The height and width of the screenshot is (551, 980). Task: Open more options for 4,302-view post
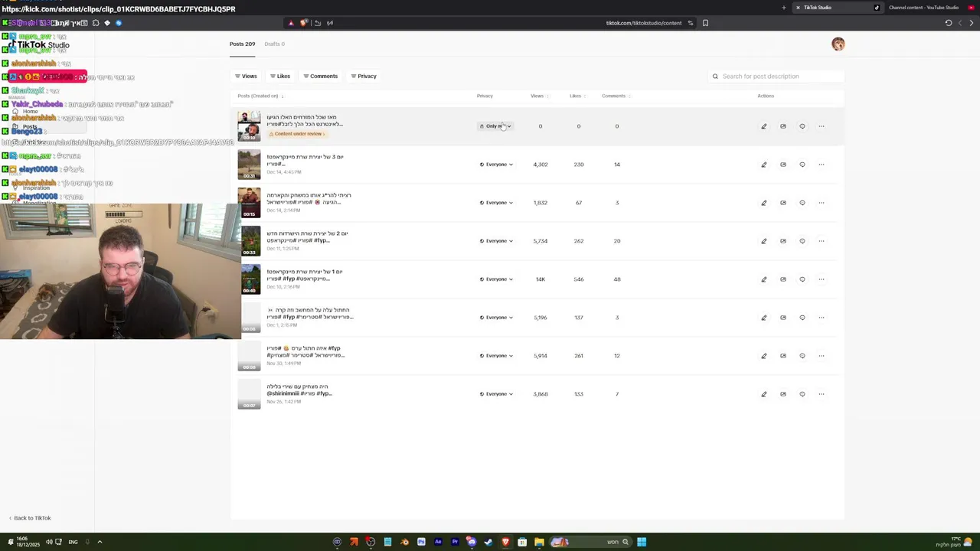pyautogui.click(x=821, y=165)
